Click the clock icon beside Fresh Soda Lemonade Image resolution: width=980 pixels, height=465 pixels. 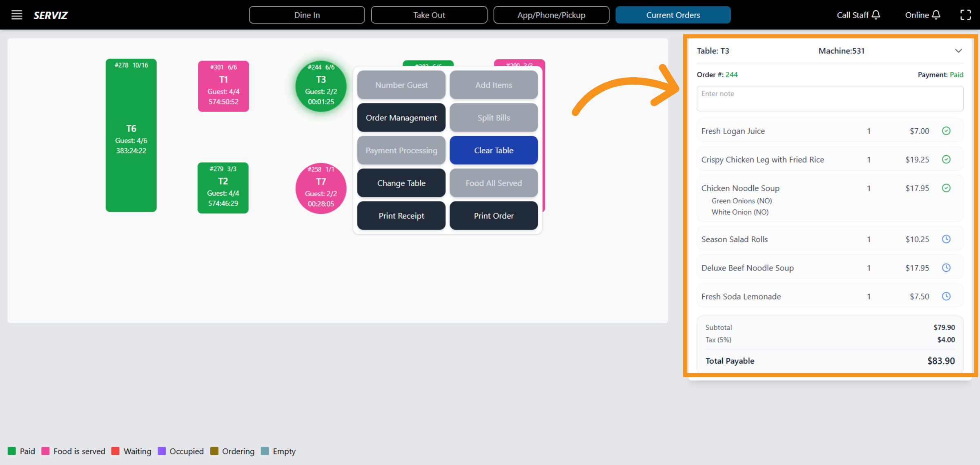(947, 296)
